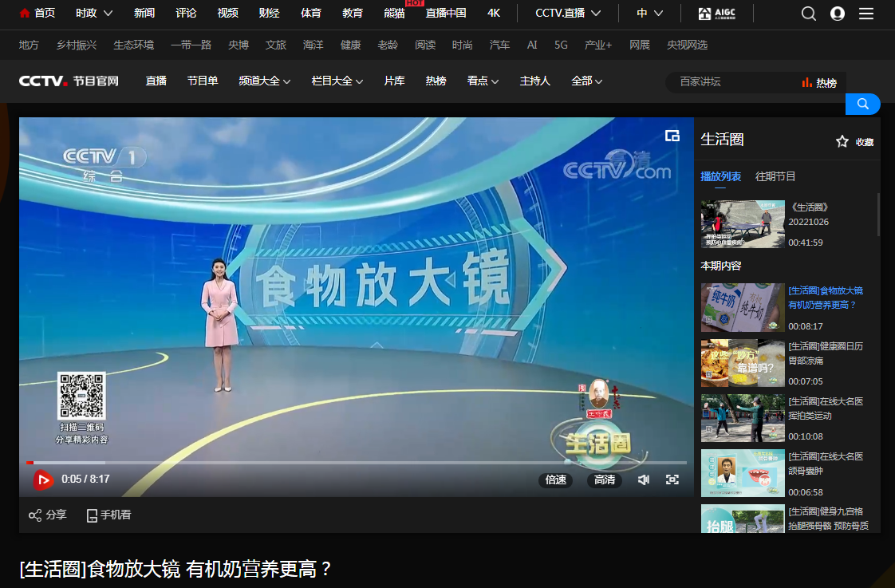The width and height of the screenshot is (895, 588).
Task: Open the 颌骨囊肿 video thumbnail
Action: point(743,473)
